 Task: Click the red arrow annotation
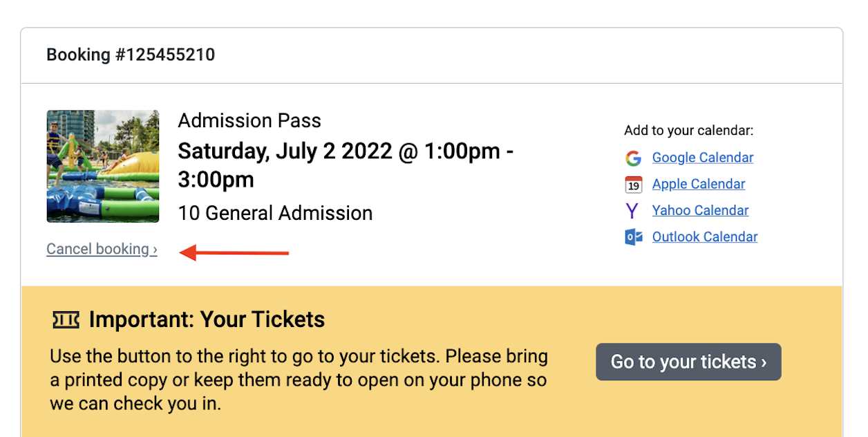coord(234,253)
